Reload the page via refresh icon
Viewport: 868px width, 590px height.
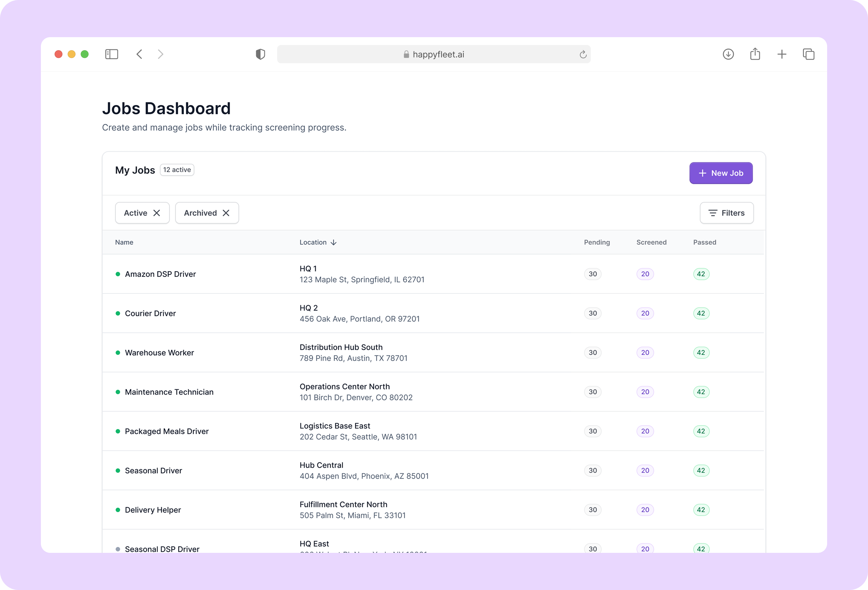583,55
